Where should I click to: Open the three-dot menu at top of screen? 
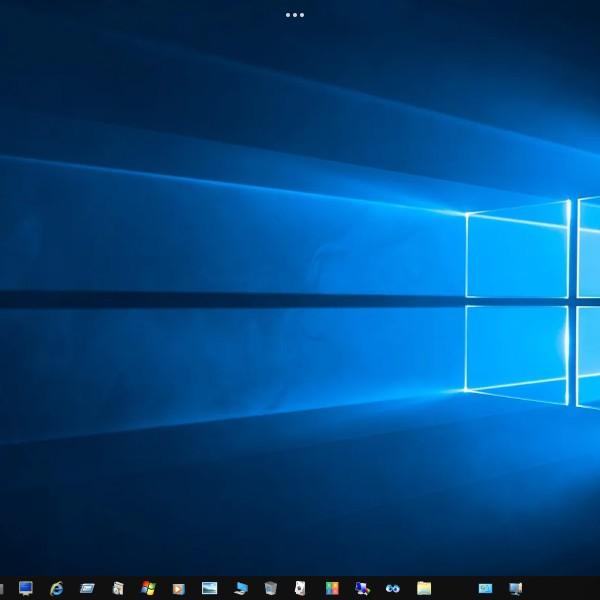[x=295, y=15]
